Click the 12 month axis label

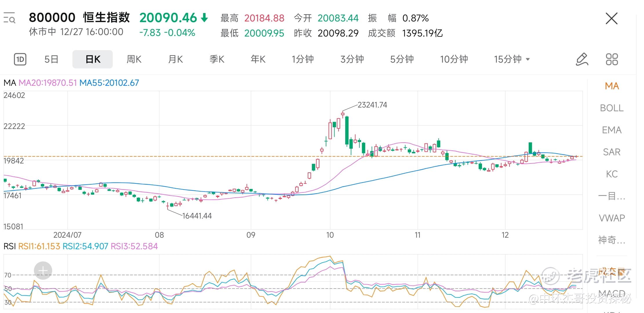point(505,235)
